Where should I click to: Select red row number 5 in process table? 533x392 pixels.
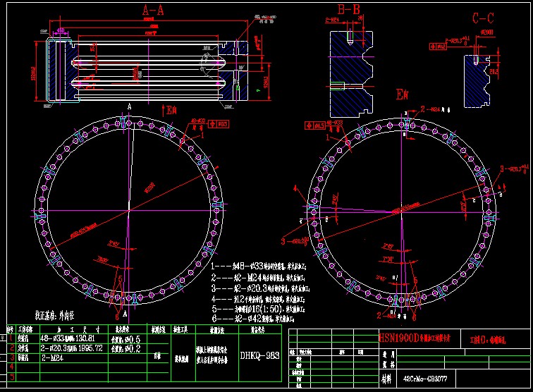click(12, 376)
